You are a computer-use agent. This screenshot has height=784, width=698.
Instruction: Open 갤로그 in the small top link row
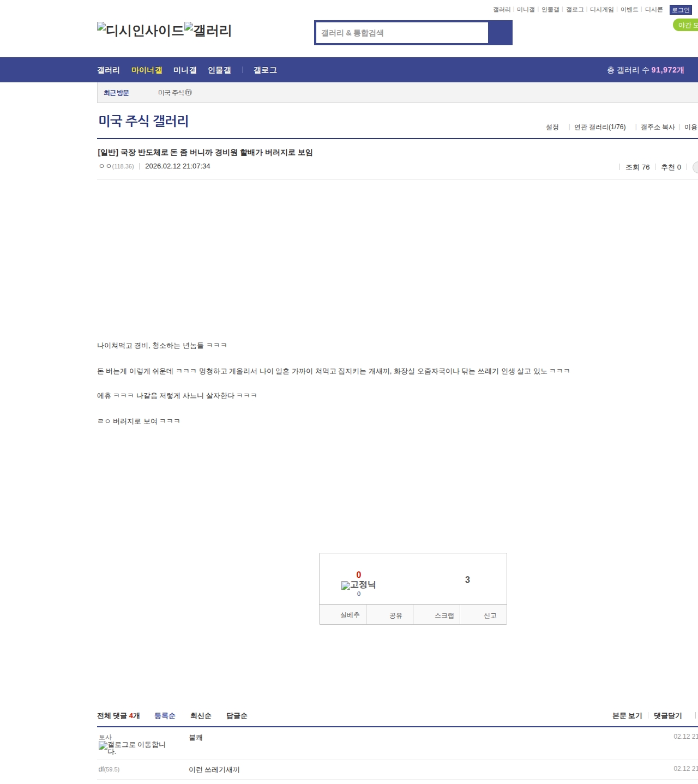point(575,10)
